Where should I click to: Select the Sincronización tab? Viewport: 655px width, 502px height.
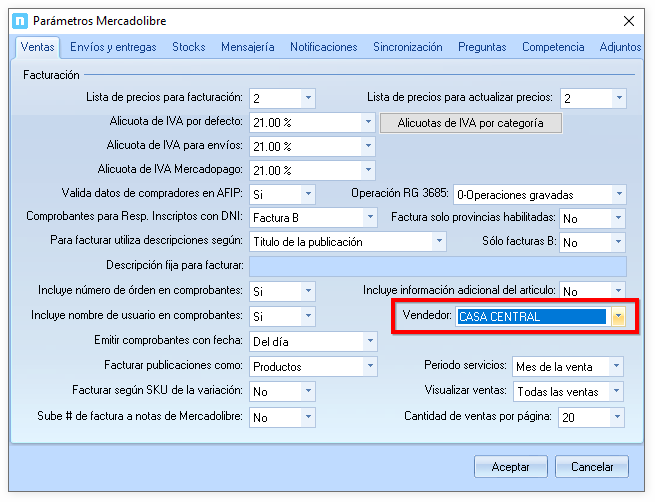(x=407, y=47)
